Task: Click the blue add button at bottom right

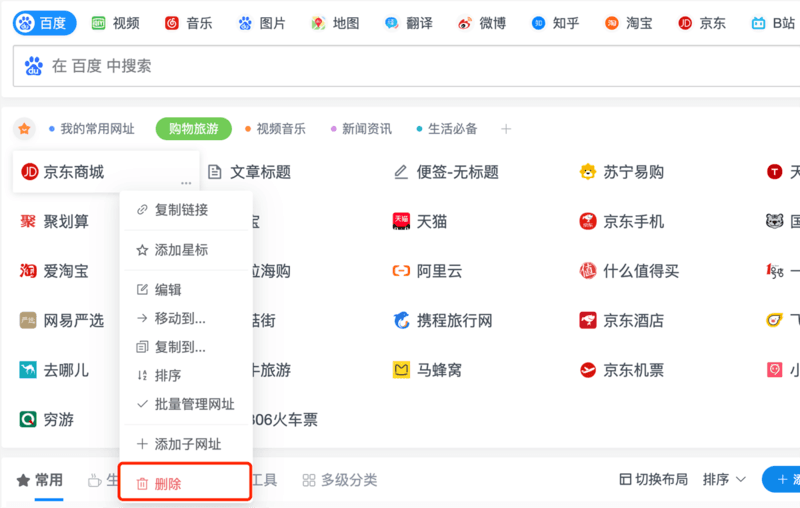Action: (x=782, y=479)
